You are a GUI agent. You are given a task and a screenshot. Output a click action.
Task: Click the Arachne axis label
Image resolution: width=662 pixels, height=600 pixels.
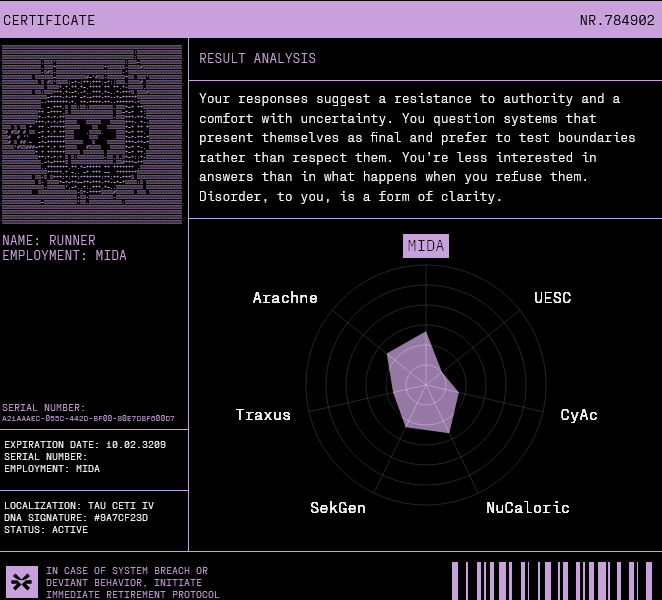click(x=285, y=298)
